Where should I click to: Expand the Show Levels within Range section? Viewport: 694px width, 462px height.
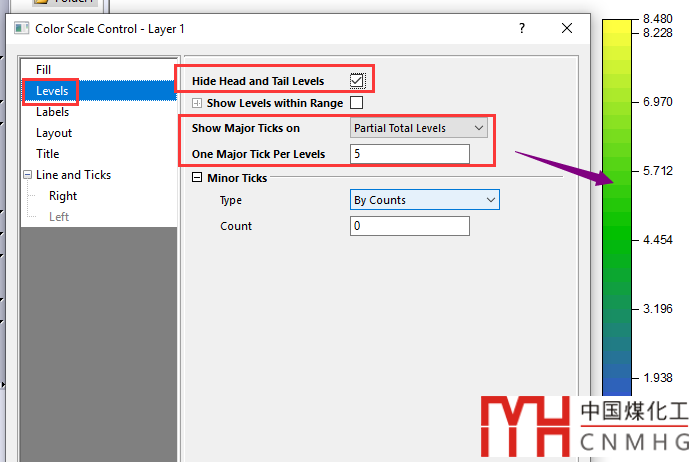197,103
